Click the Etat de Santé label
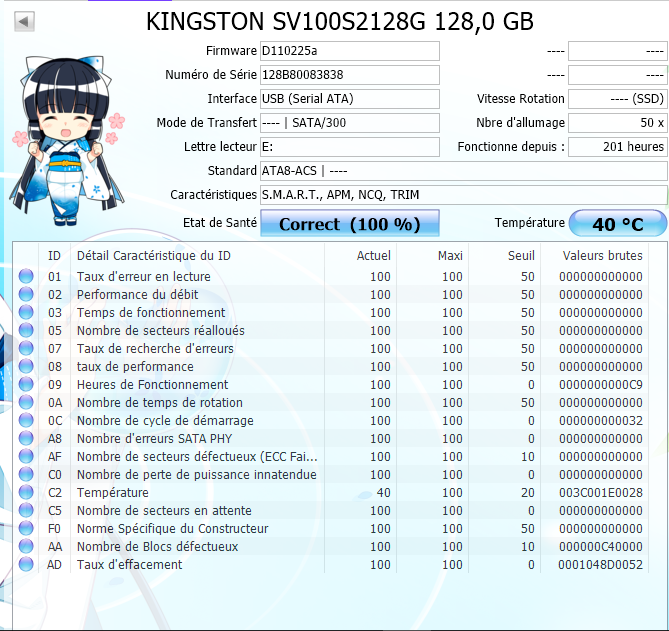669x631 pixels. tap(220, 223)
